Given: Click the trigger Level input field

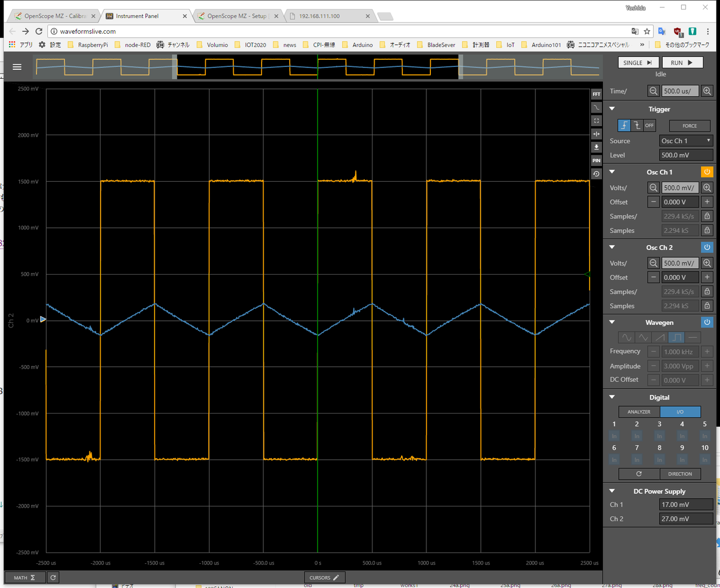Looking at the screenshot, I should [x=686, y=155].
